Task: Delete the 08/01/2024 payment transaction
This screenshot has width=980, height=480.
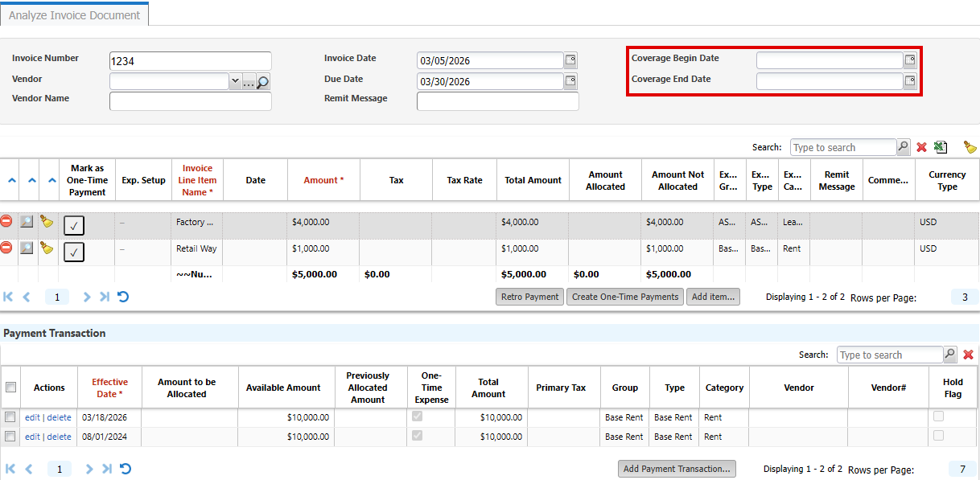Action: click(x=59, y=437)
